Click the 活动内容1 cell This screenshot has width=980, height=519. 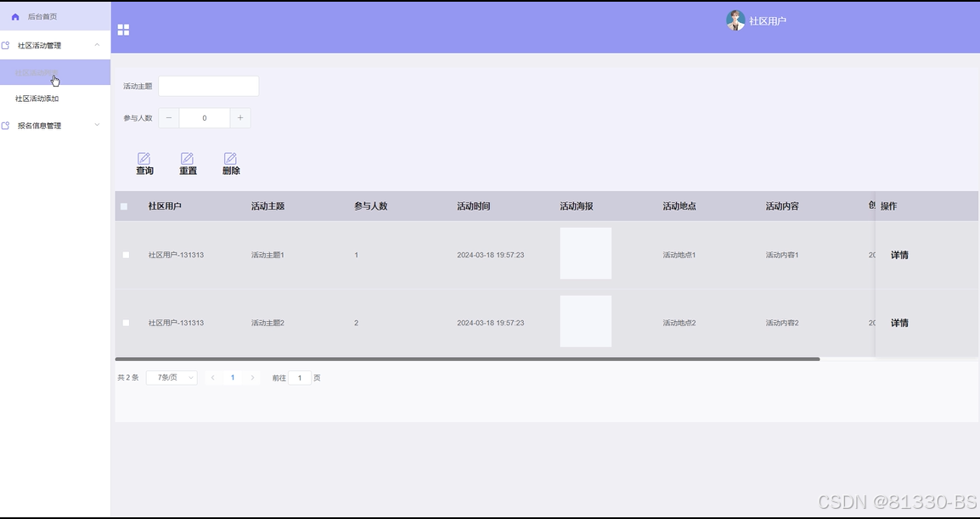(782, 255)
